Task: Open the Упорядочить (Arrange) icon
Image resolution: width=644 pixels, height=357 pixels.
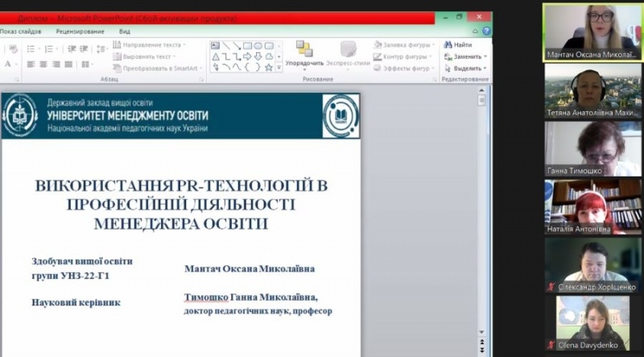Action: pos(304,50)
